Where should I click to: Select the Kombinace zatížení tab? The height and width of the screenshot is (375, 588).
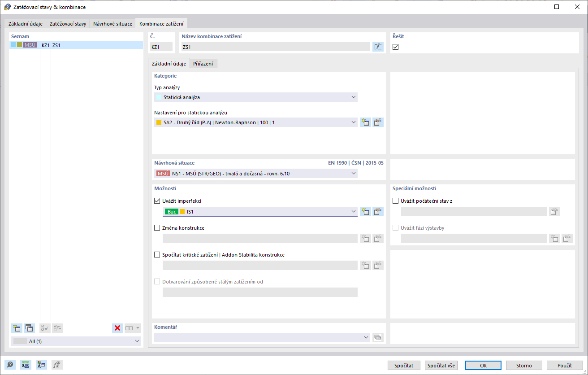(x=162, y=24)
